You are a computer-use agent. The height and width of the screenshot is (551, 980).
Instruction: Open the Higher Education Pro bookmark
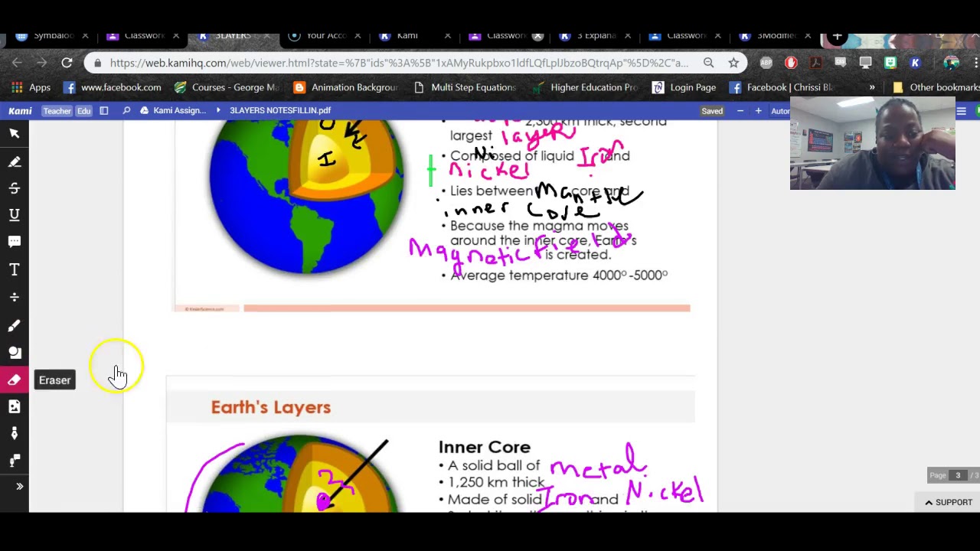[585, 87]
